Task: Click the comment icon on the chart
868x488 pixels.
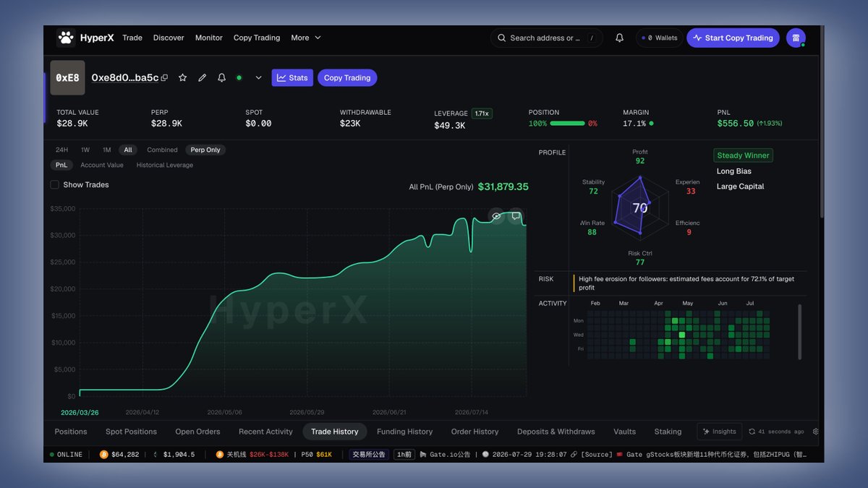Action: click(x=516, y=215)
